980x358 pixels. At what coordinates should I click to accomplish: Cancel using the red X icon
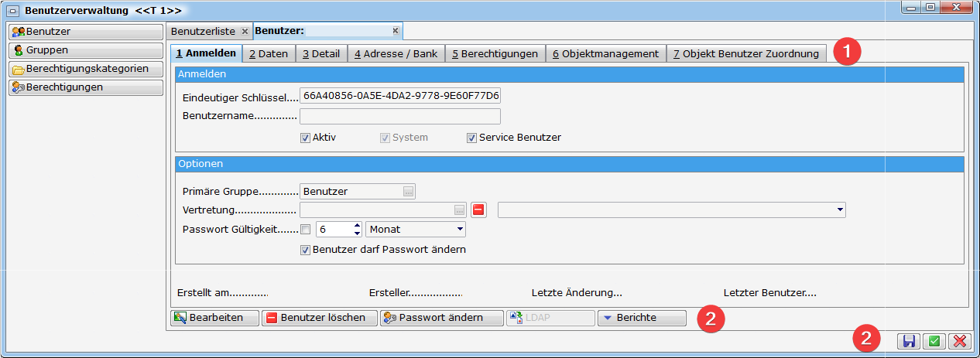[959, 341]
